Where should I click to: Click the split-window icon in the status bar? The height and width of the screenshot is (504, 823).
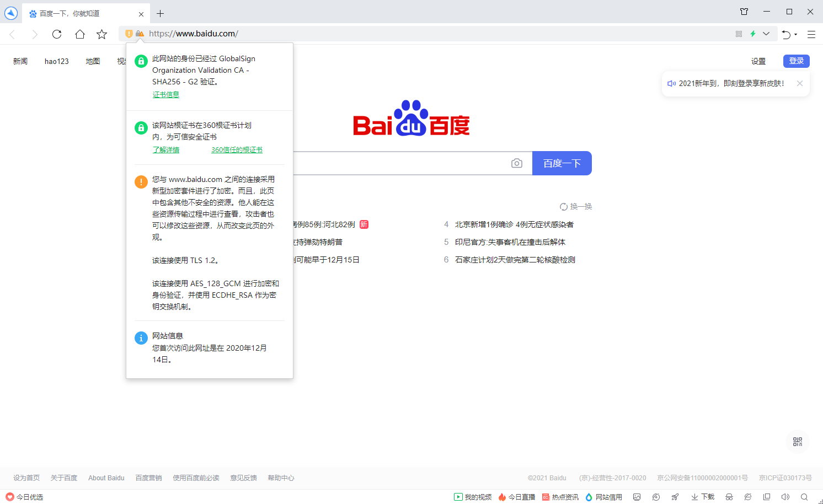tap(767, 497)
